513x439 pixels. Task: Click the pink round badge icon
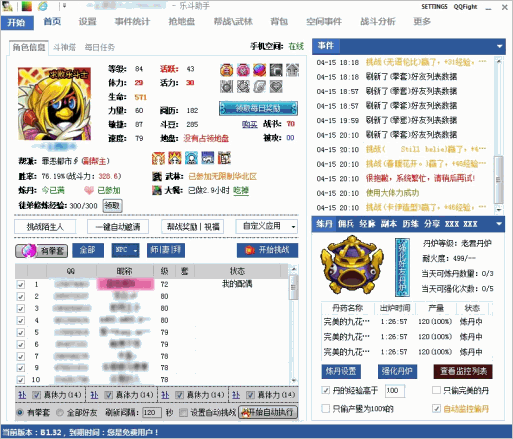[243, 70]
